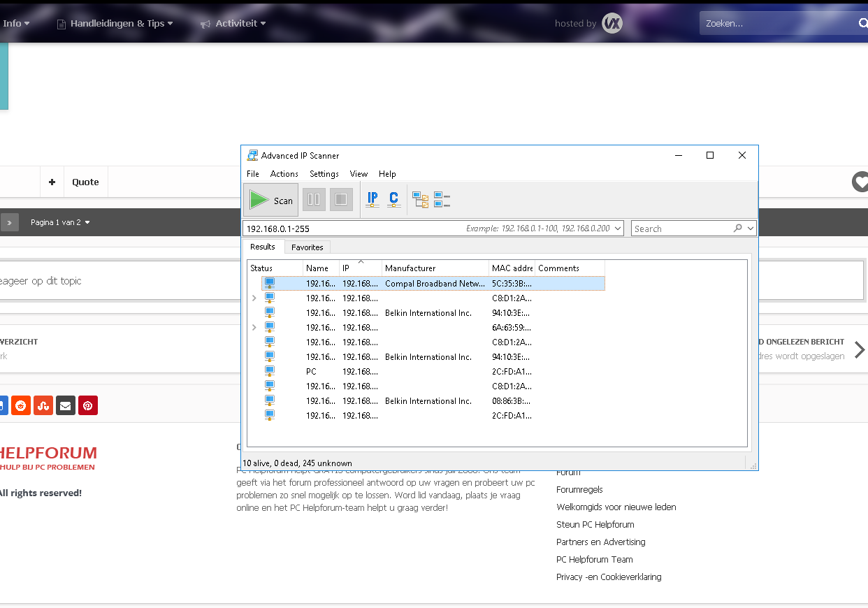Click the Class C subnet icon
868x608 pixels.
[393, 200]
